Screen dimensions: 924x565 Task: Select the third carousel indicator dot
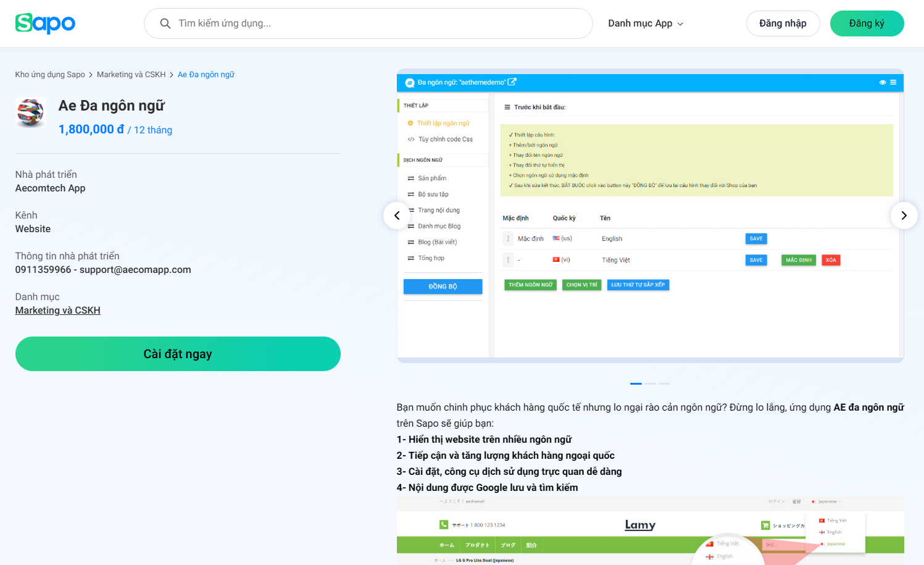pyautogui.click(x=664, y=383)
